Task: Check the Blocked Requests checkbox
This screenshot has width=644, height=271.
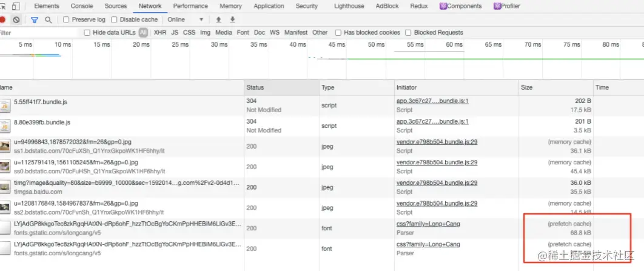Action: [408, 33]
